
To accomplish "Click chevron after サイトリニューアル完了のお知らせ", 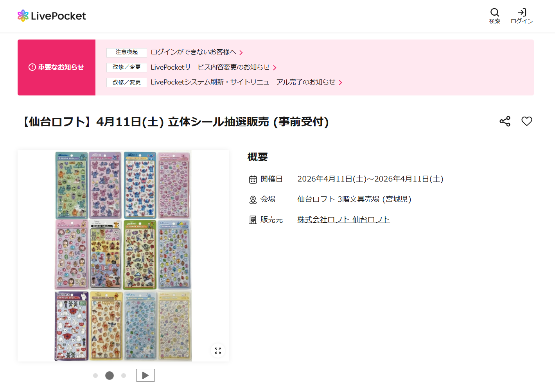I will pyautogui.click(x=341, y=83).
